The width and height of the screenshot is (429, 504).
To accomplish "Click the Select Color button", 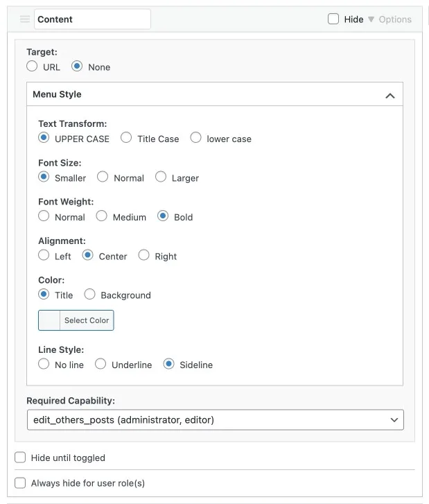I will coord(87,320).
